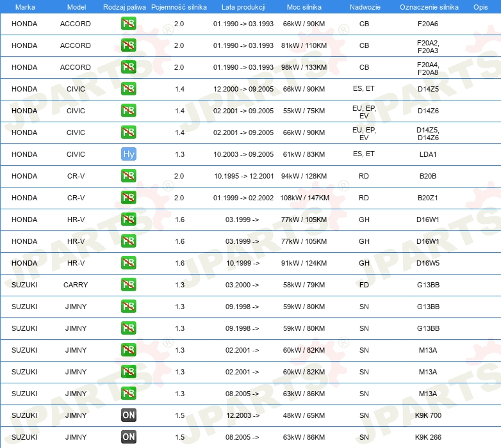Click petrol icon for Accord 81kW / 110KM
The height and width of the screenshot is (448, 501).
coord(128,45)
